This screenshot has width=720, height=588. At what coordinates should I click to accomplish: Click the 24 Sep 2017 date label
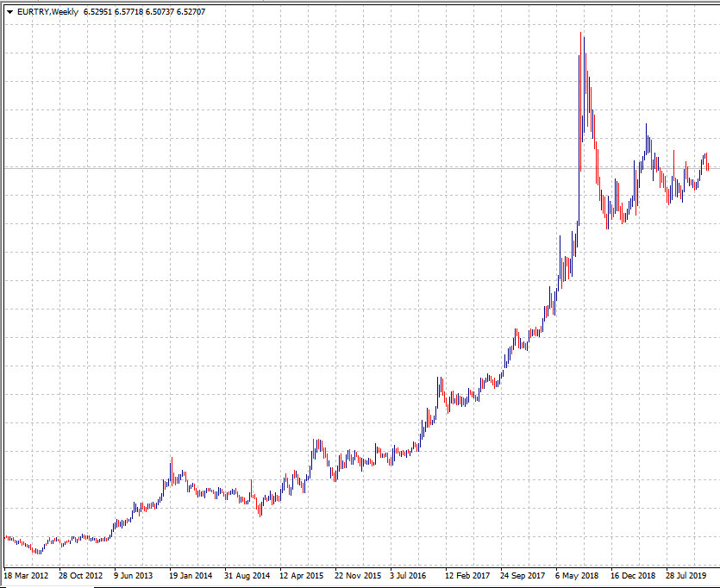[x=523, y=576]
